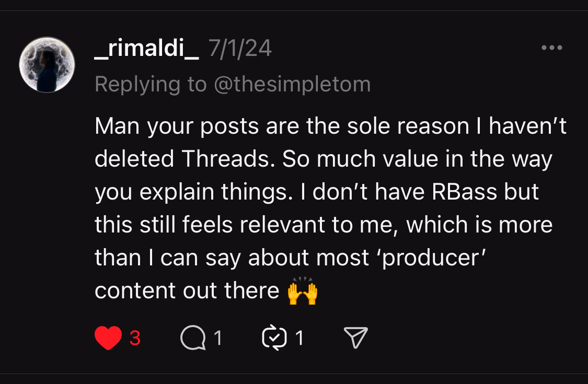Share post with paper plane icon
Viewport: 588px width, 384px height.
click(356, 338)
